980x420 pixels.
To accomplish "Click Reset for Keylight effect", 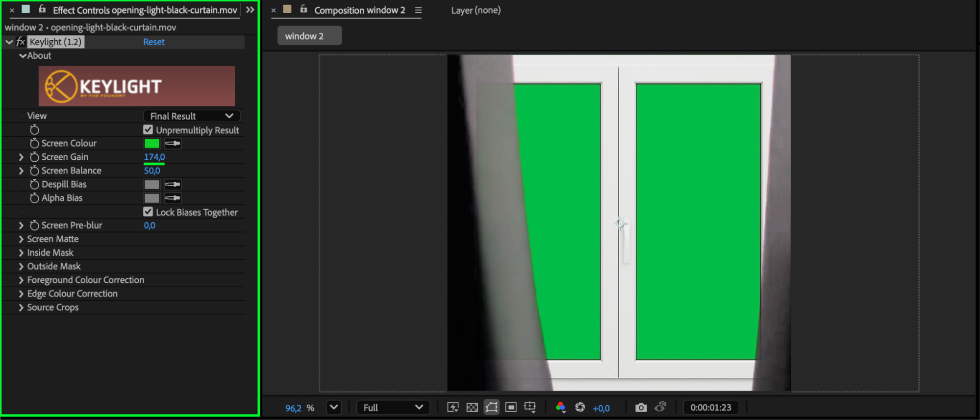I will pyautogui.click(x=153, y=42).
